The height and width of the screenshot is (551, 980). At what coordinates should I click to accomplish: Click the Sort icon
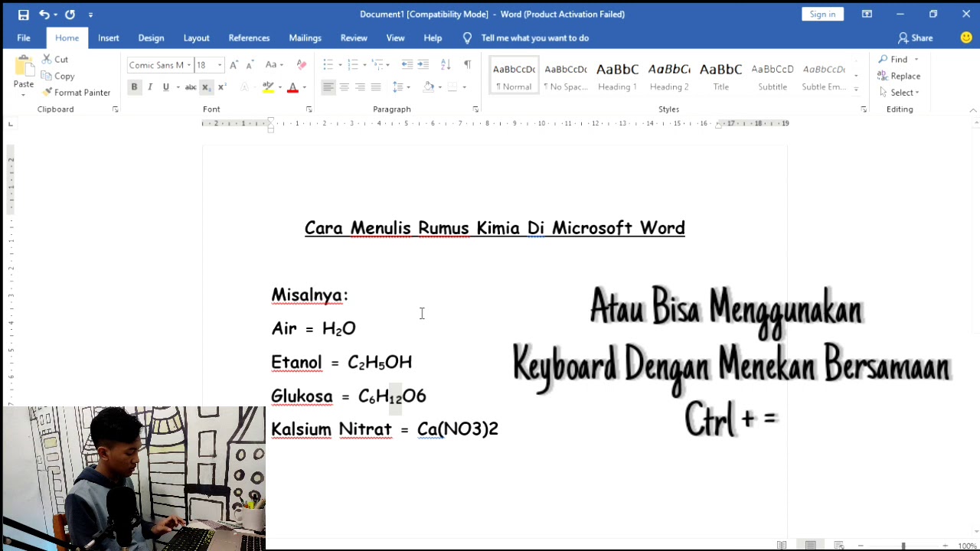(x=446, y=65)
